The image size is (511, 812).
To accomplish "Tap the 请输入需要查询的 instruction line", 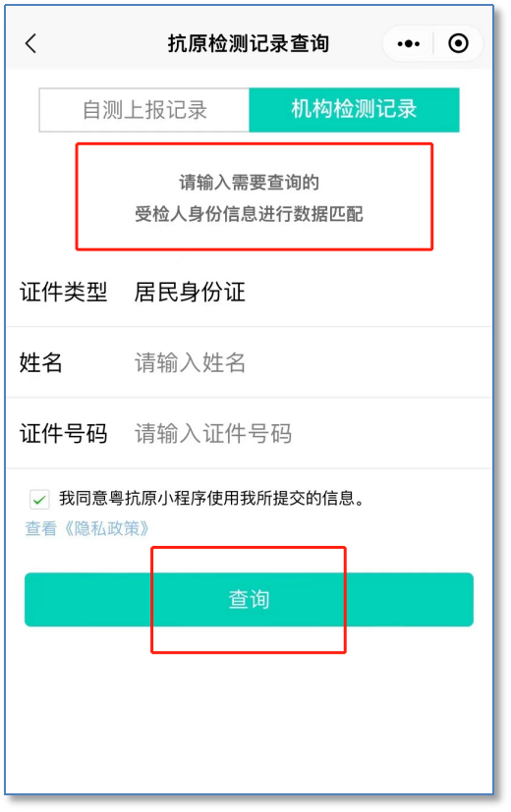I will [x=249, y=183].
